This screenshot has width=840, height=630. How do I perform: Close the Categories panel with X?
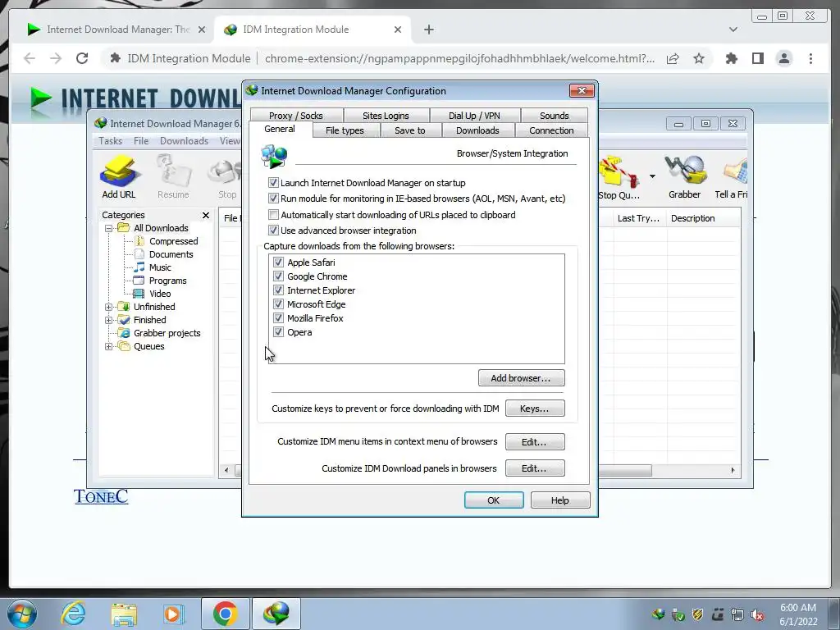(206, 215)
